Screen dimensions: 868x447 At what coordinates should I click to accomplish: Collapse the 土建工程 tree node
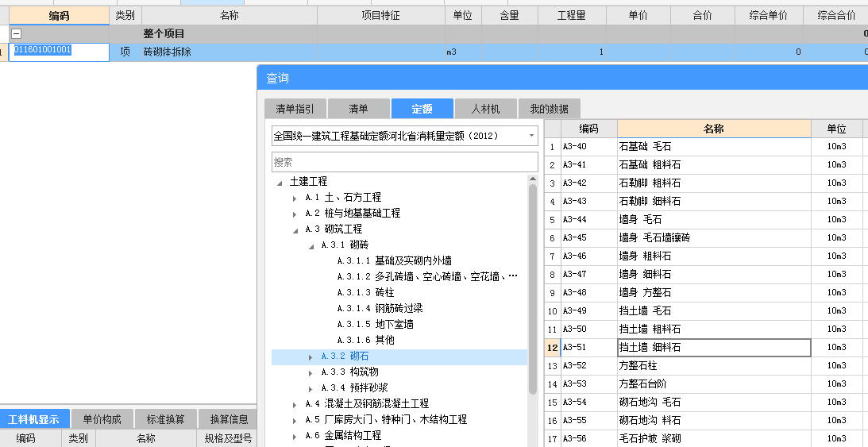pos(280,182)
